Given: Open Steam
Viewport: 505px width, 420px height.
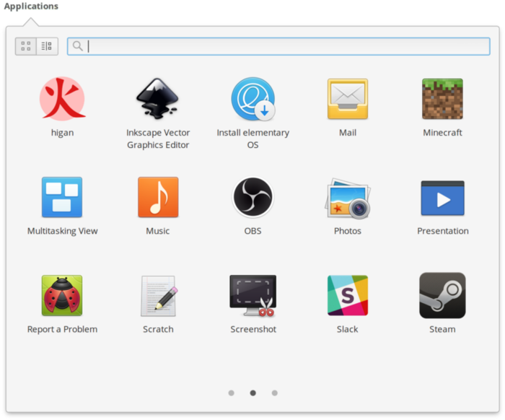Looking at the screenshot, I should tap(442, 295).
